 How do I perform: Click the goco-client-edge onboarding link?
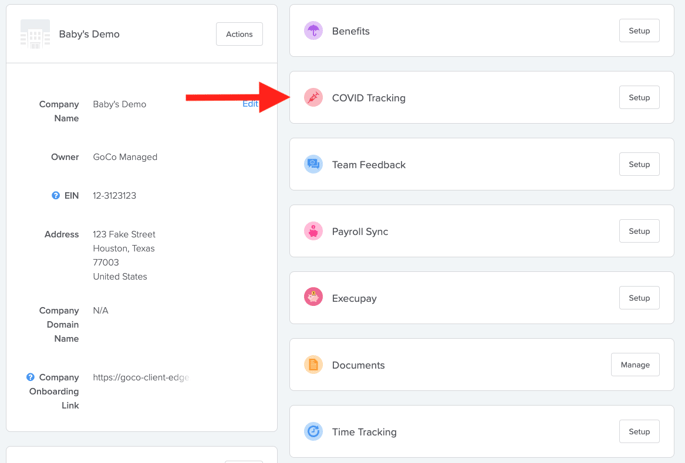click(141, 377)
